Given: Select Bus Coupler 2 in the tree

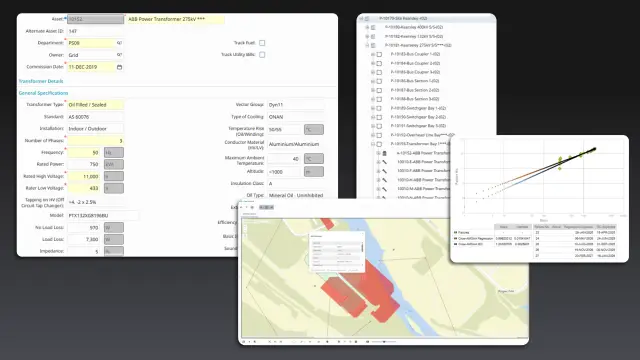Looking at the screenshot, I should point(415,63).
